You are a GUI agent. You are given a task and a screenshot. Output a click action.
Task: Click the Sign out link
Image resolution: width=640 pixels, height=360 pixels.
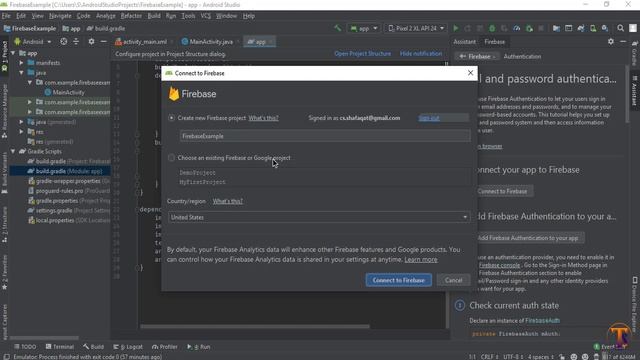(429, 118)
